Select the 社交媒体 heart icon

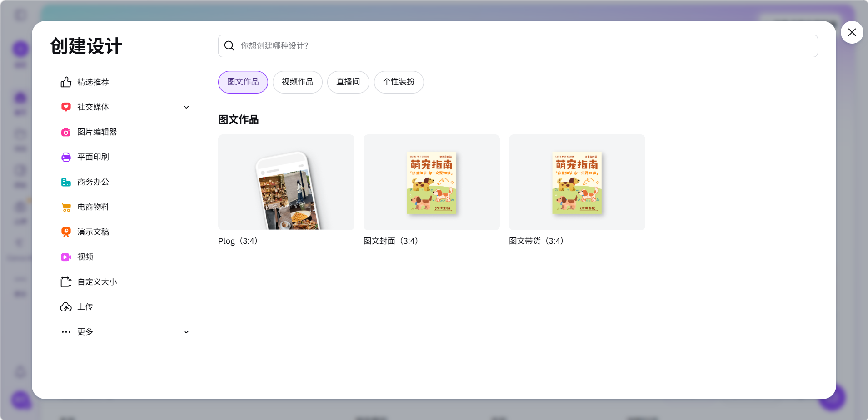[x=66, y=107]
